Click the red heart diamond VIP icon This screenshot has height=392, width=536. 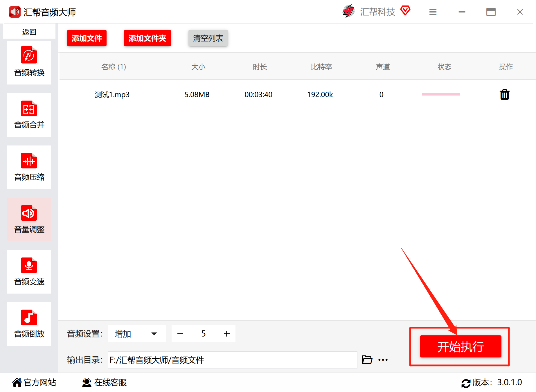coord(405,10)
